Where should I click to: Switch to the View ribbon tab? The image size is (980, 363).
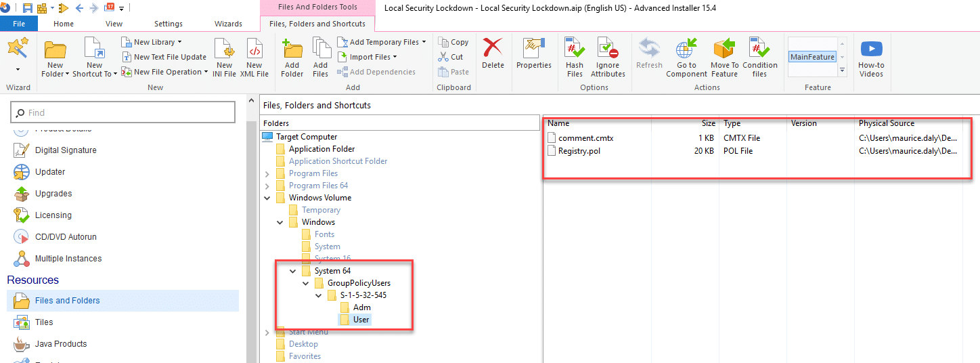click(x=114, y=24)
